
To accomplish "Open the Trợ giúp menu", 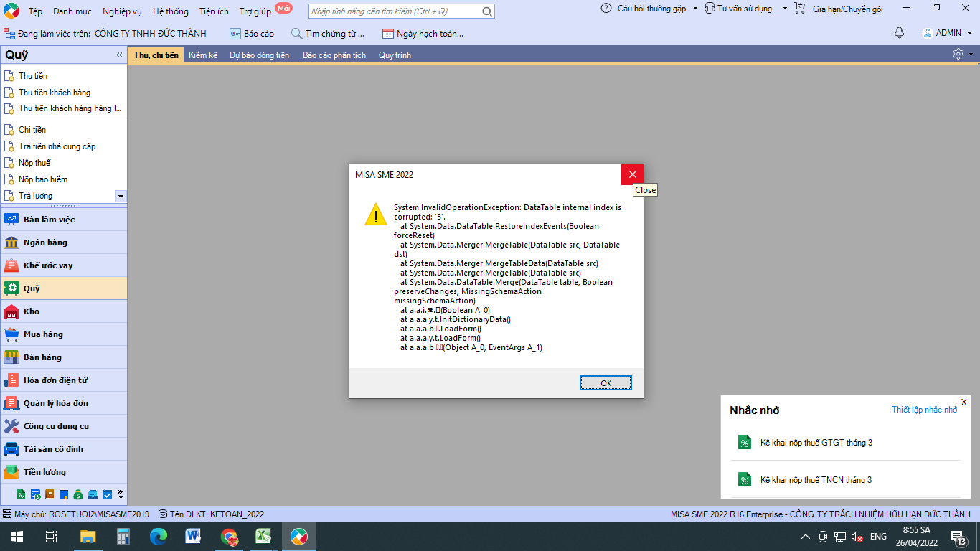I will [x=255, y=11].
